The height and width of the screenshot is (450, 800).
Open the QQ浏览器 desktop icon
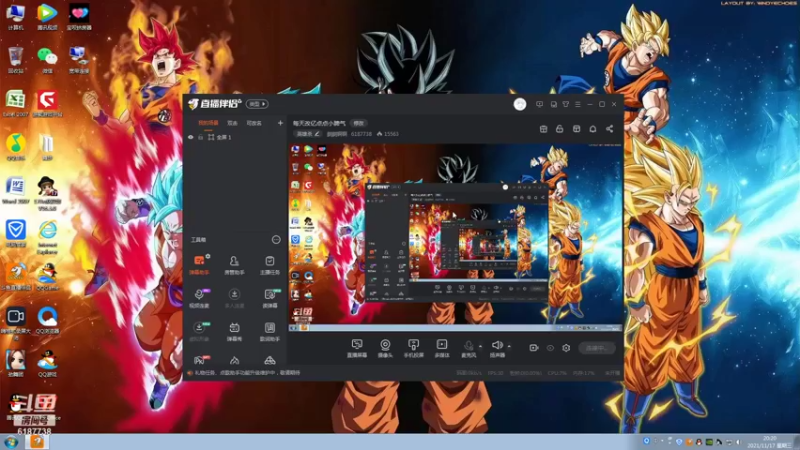pyautogui.click(x=47, y=320)
